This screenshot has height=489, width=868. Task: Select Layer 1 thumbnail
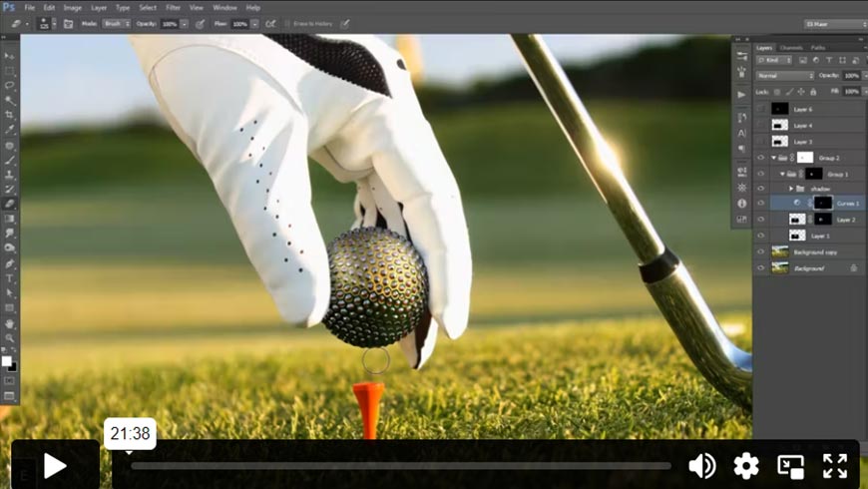click(797, 236)
